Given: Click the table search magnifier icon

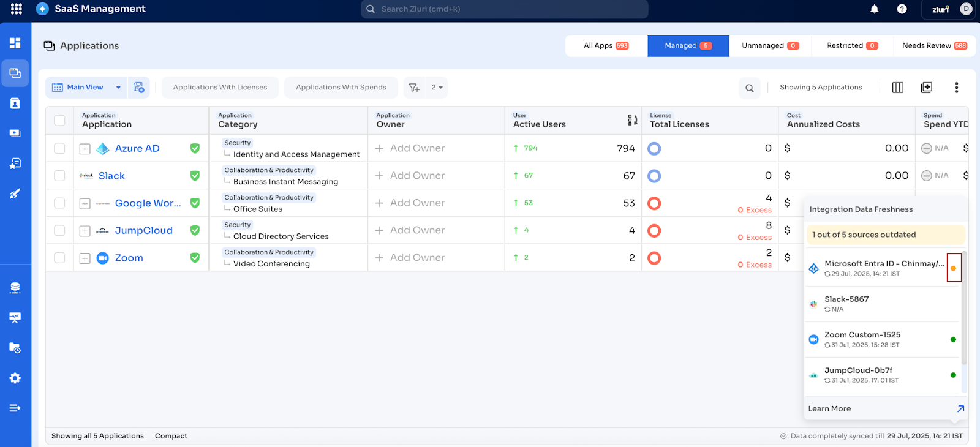Looking at the screenshot, I should 750,88.
